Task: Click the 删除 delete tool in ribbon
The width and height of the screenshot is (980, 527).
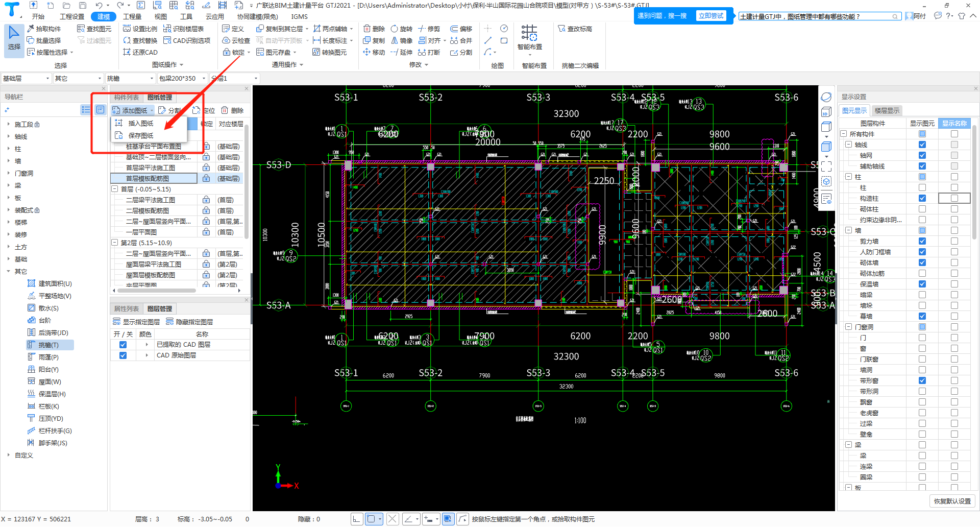Action: coord(374,29)
